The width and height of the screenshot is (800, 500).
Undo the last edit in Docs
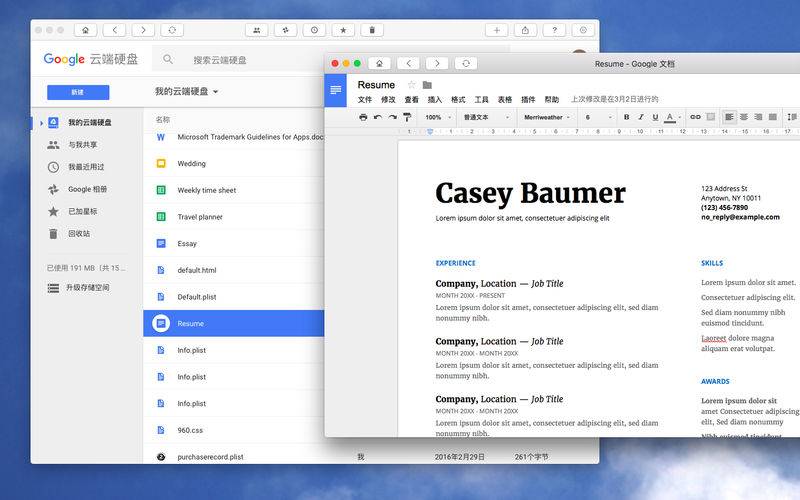click(x=378, y=117)
